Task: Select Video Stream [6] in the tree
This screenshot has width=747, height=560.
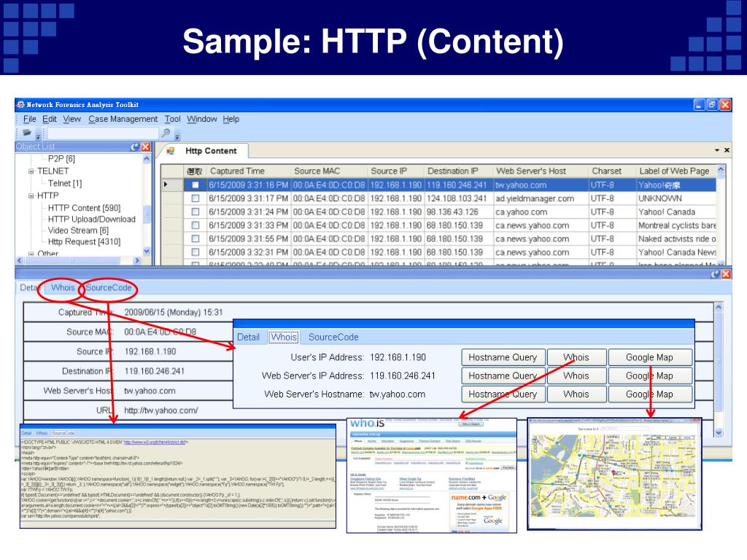Action: (78, 230)
